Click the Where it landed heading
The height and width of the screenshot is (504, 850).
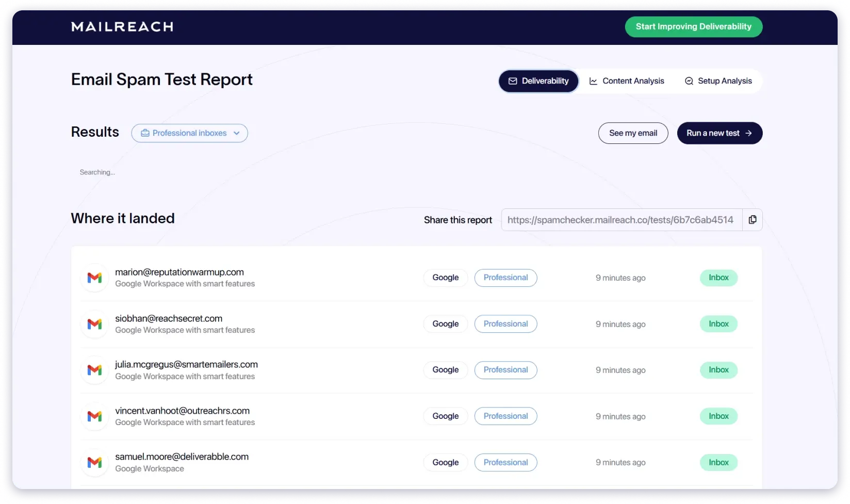click(x=123, y=218)
